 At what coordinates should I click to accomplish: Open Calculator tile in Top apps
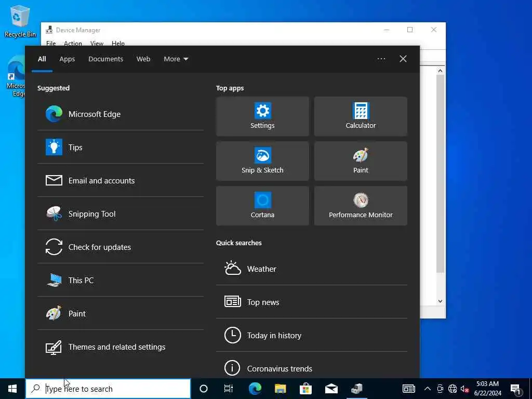tap(361, 116)
